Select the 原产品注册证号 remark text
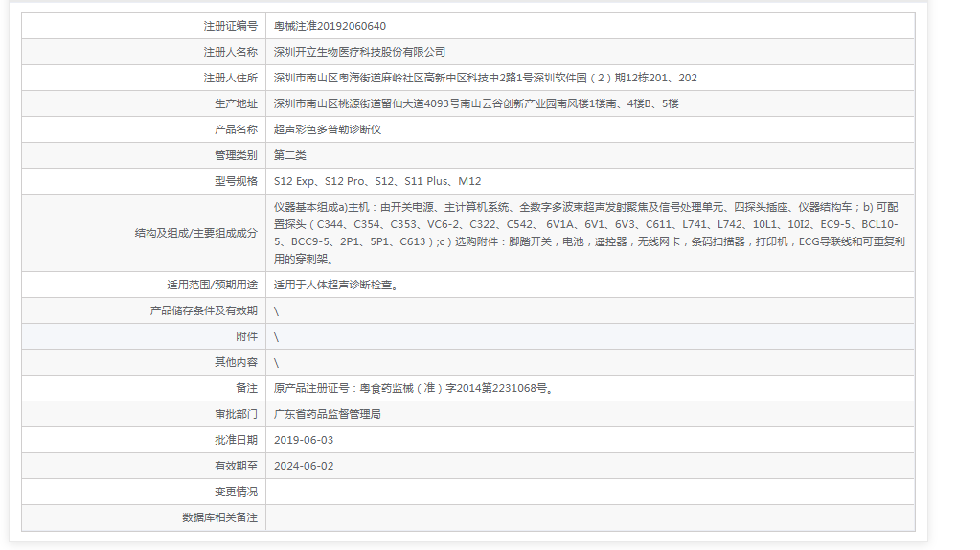This screenshot has height=550, width=980. [x=413, y=388]
